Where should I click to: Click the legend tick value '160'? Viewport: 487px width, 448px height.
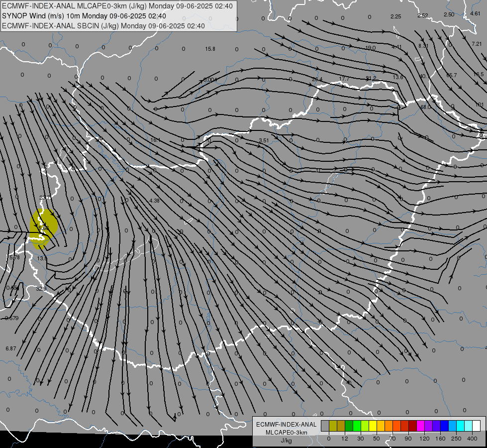point(440,439)
